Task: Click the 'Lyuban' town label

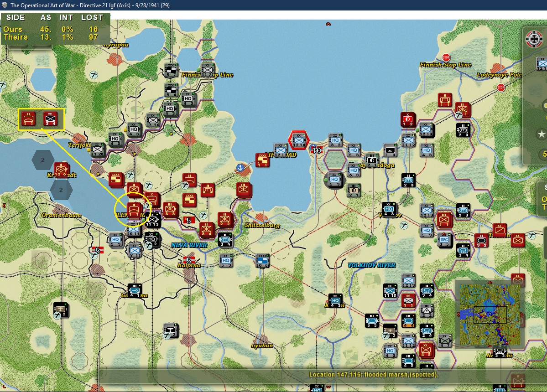Action: click(x=262, y=346)
